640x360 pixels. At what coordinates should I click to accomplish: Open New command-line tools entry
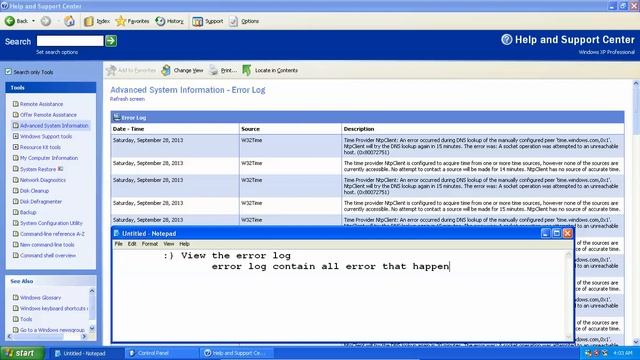[47, 245]
